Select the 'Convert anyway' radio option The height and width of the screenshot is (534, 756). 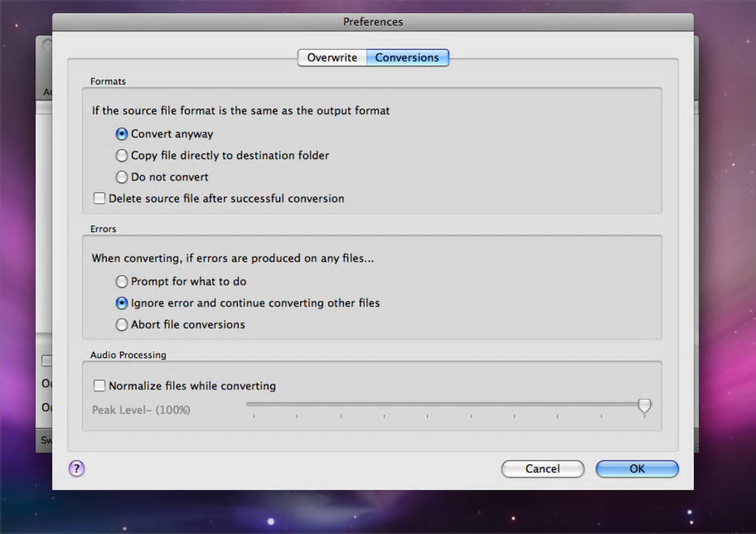tap(122, 134)
